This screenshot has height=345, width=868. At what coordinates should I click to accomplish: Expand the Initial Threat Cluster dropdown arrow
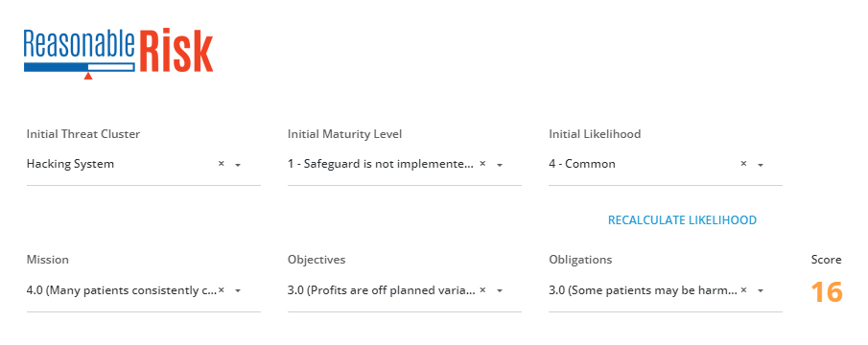pos(238,165)
